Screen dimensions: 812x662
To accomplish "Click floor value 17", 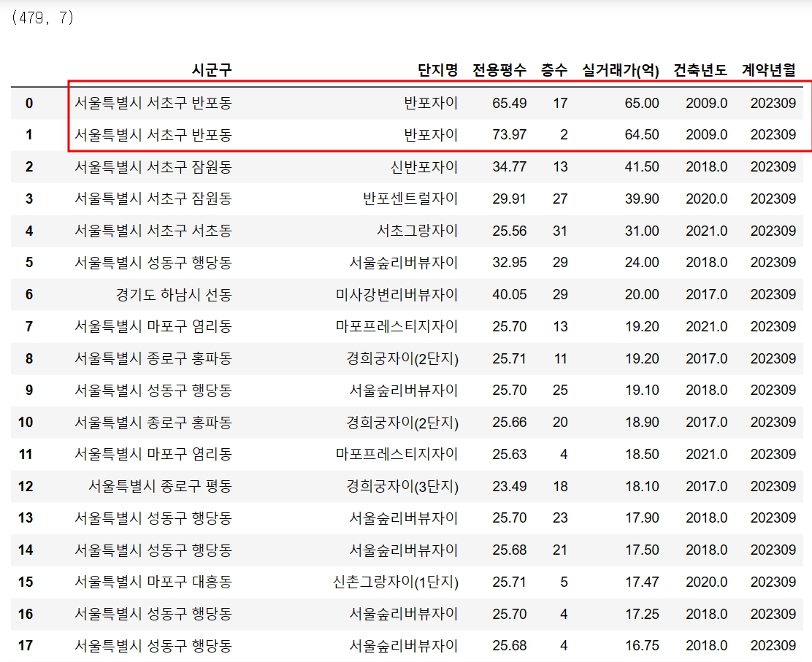I will 560,103.
